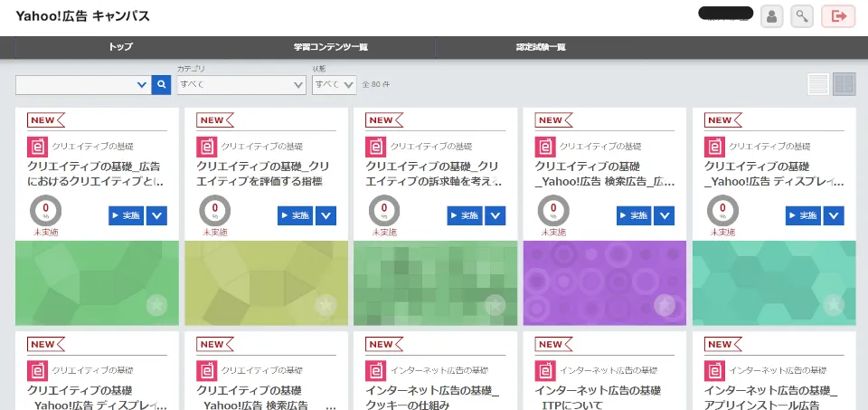
Task: Click title インターネット広告の基礎_ITPについて
Action: click(x=598, y=398)
